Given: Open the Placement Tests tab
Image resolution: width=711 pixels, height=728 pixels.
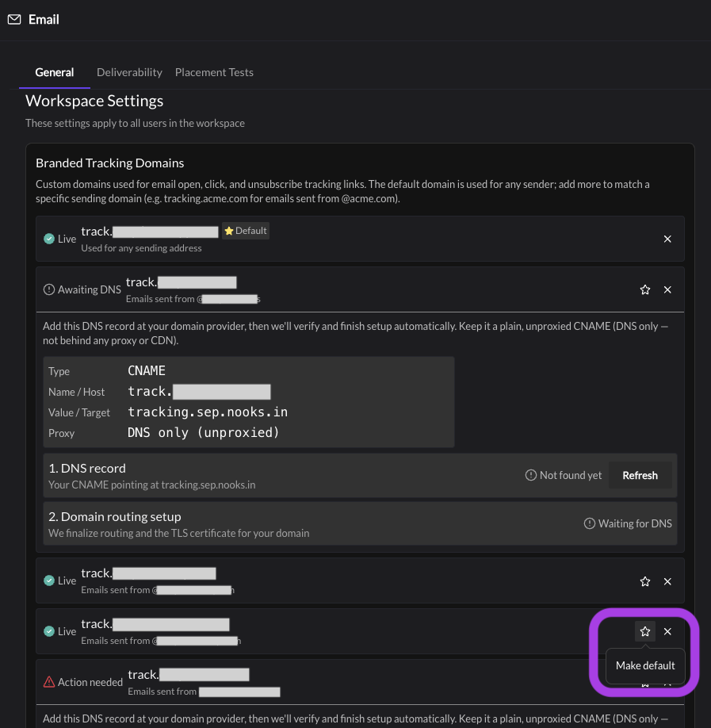Looking at the screenshot, I should click(x=214, y=72).
